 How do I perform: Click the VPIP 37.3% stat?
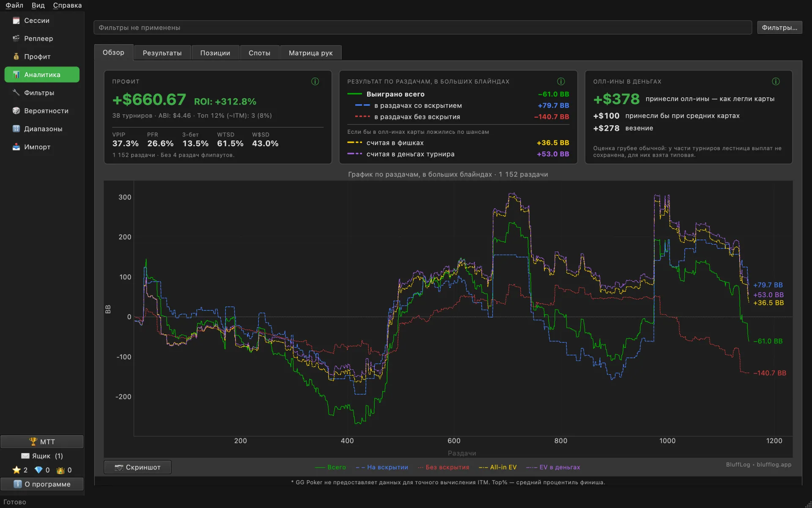125,140
